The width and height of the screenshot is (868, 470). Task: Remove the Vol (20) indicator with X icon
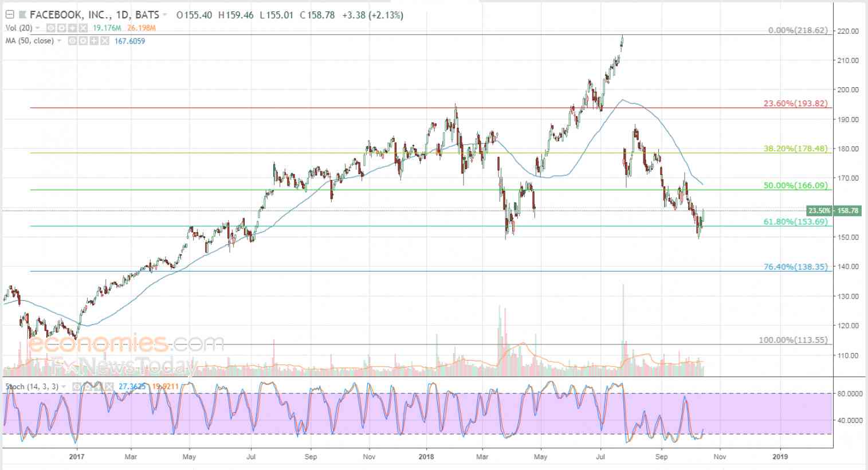click(83, 28)
